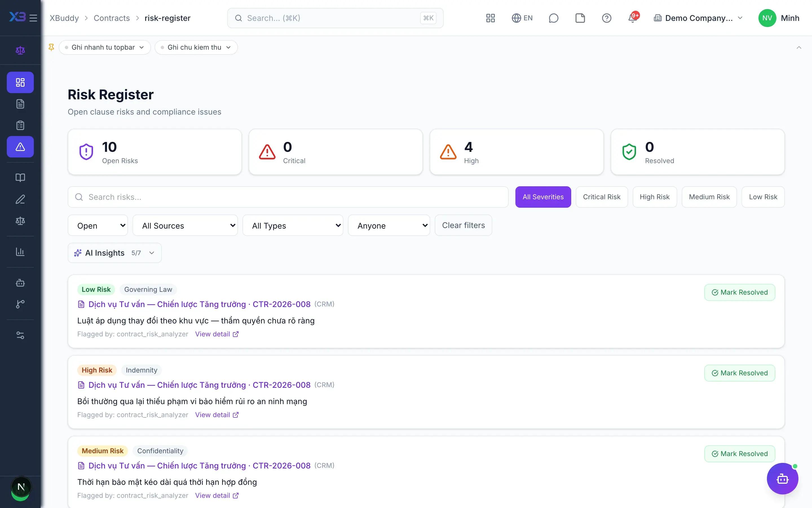The height and width of the screenshot is (508, 812).
Task: Open the apps grid icon in the top bar
Action: tap(490, 18)
